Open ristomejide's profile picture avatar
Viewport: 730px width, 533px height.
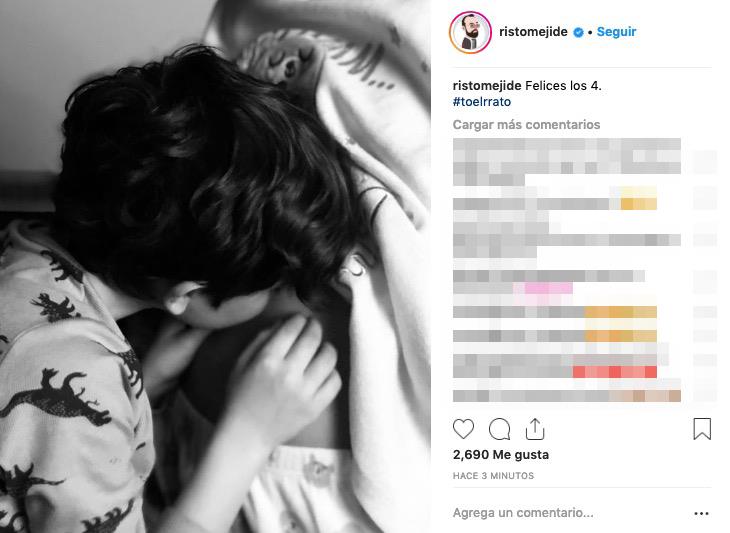tap(470, 32)
